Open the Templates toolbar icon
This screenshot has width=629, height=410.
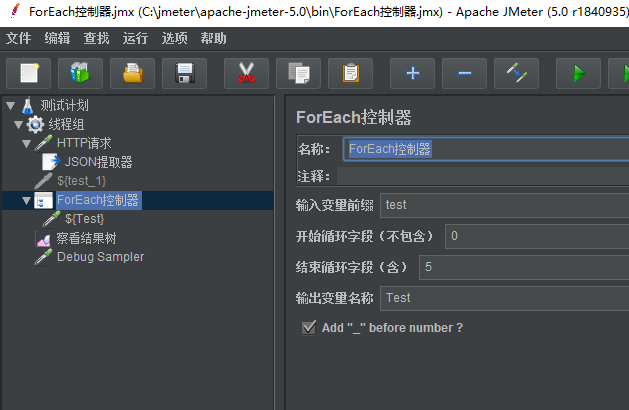coord(80,73)
